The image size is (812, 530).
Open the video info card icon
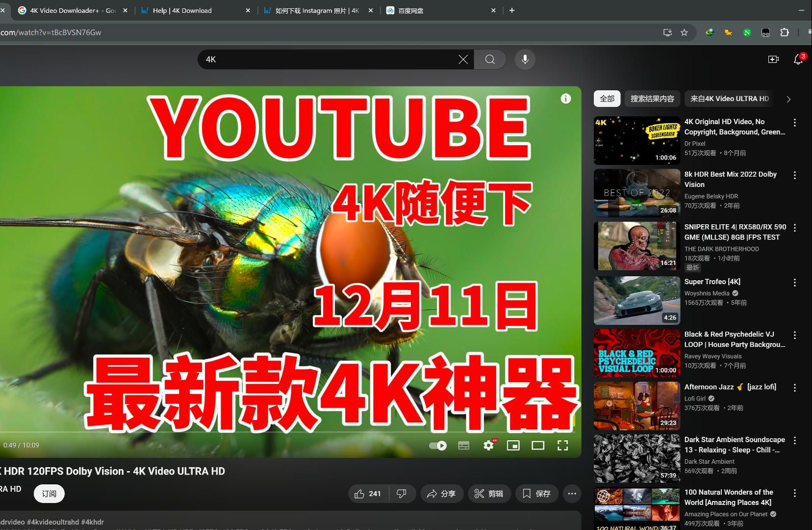point(566,99)
